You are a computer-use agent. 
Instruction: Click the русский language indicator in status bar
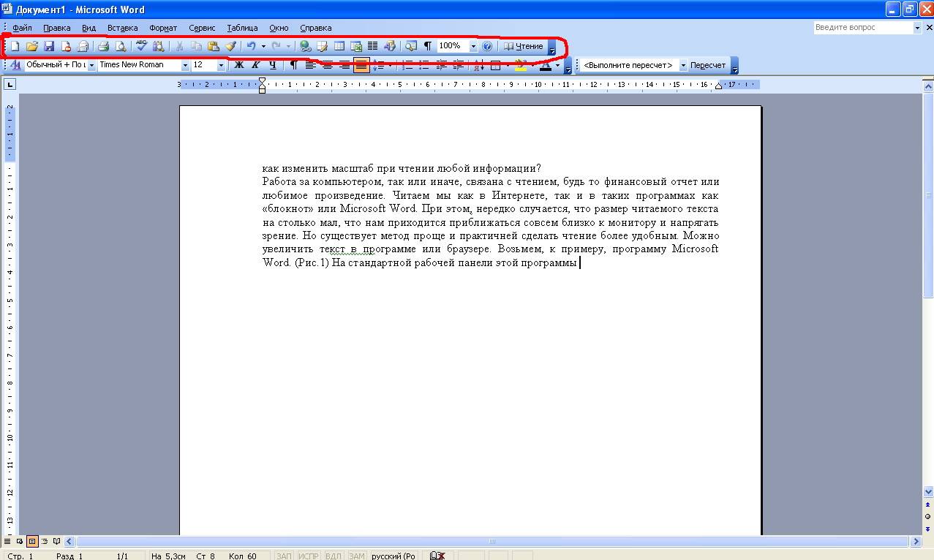point(394,556)
